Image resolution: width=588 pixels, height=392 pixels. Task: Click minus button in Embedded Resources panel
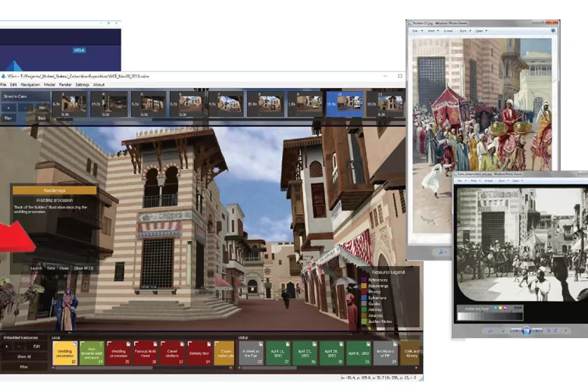(19, 347)
